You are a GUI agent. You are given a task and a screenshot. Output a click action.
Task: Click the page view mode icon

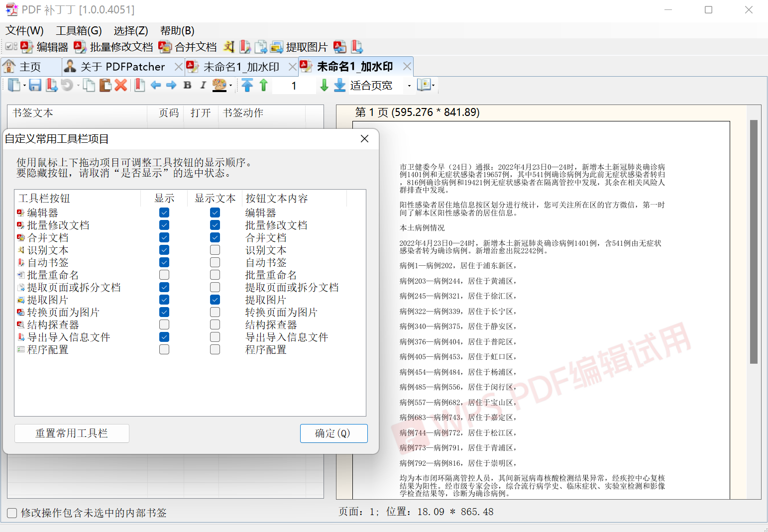coord(424,85)
